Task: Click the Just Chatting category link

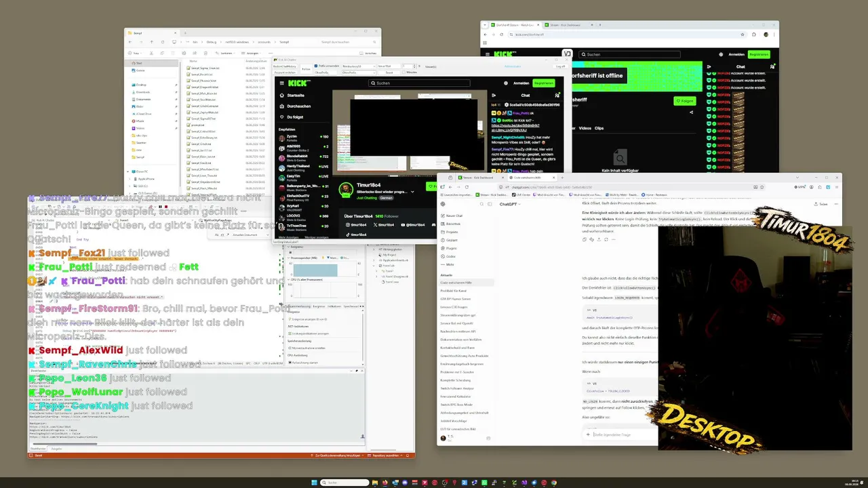Action: pos(366,198)
